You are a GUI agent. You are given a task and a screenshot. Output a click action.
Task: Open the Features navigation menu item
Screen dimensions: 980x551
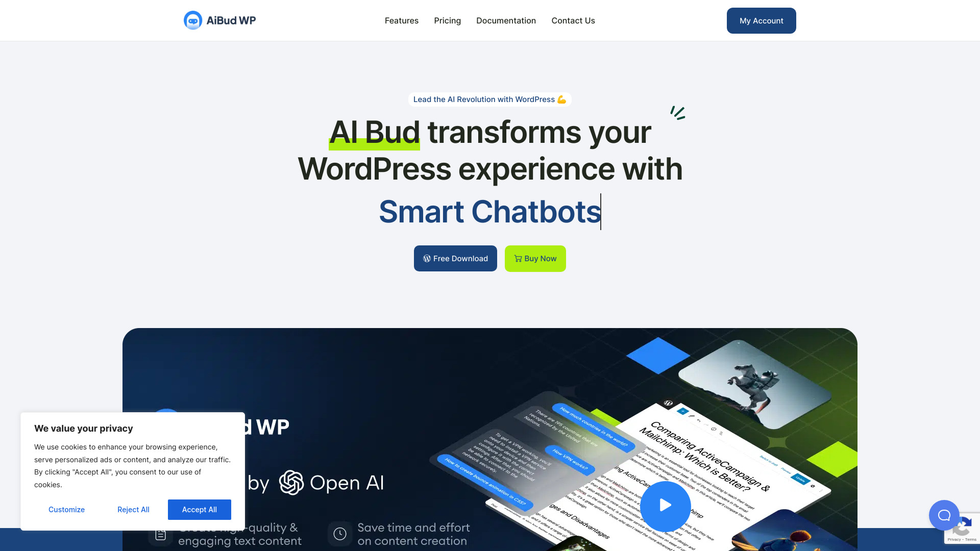401,20
